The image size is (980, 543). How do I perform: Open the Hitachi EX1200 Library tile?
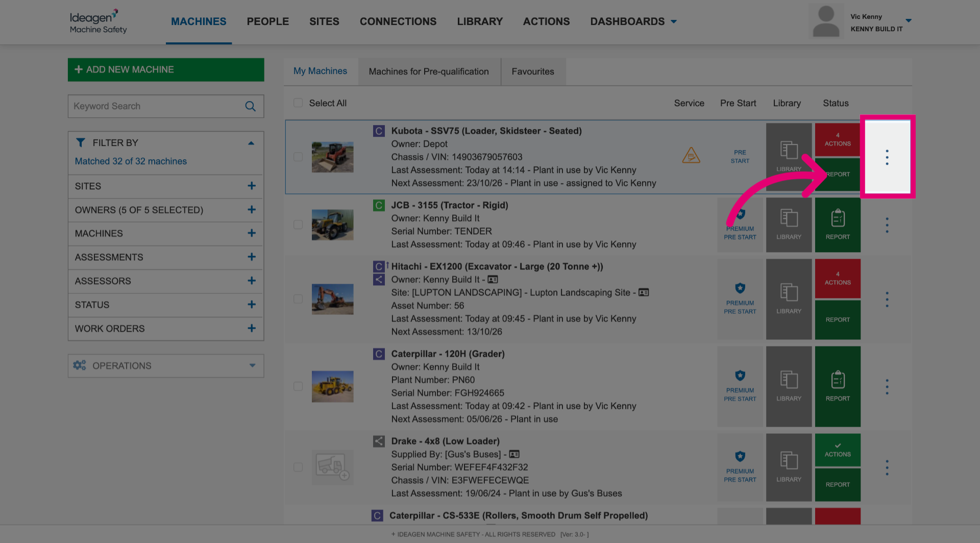(x=789, y=299)
